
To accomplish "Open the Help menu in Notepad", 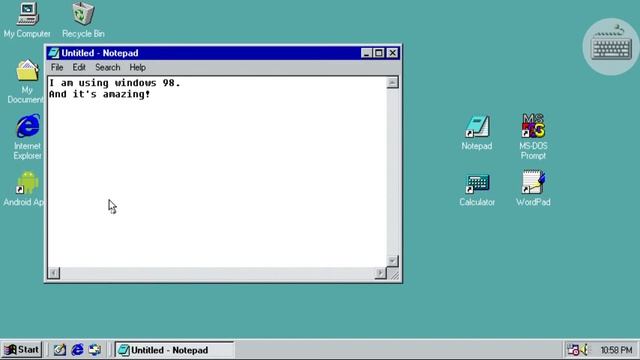I will tap(138, 67).
